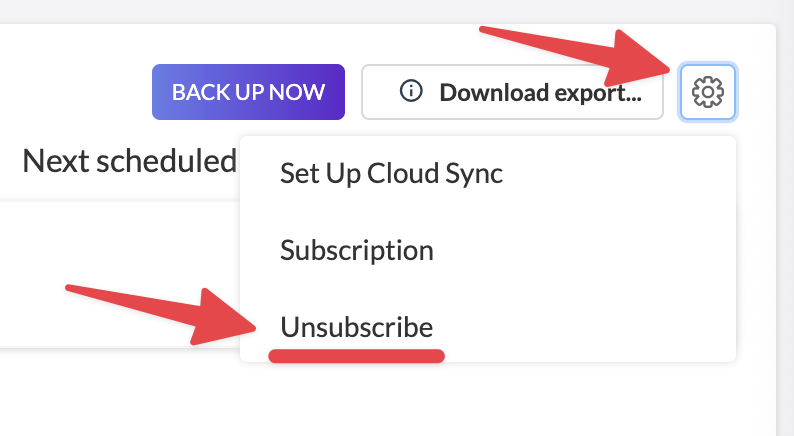
Task: Click the Download export label text
Action: (x=540, y=92)
